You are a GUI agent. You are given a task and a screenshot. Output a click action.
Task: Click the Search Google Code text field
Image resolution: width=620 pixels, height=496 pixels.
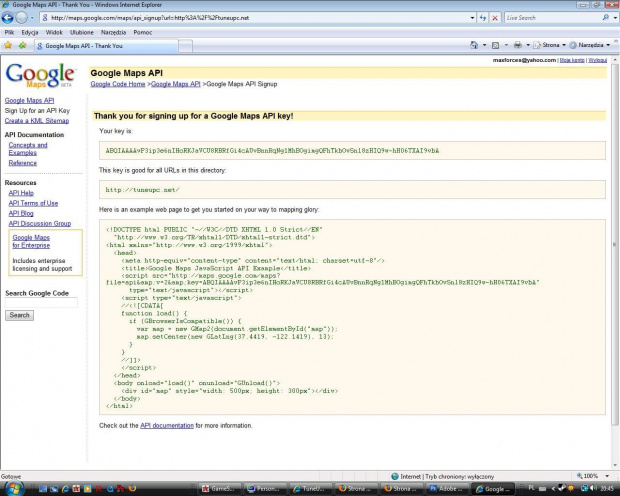point(41,302)
